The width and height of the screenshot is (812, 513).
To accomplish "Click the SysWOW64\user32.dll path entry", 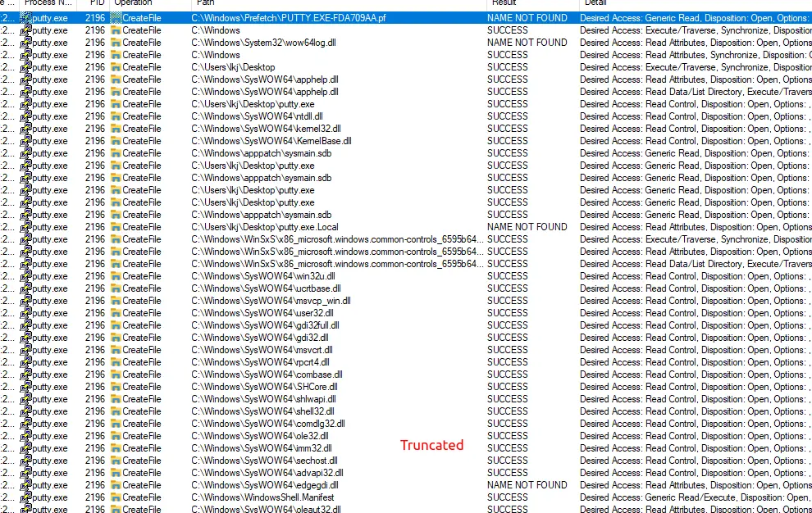I will tap(262, 313).
